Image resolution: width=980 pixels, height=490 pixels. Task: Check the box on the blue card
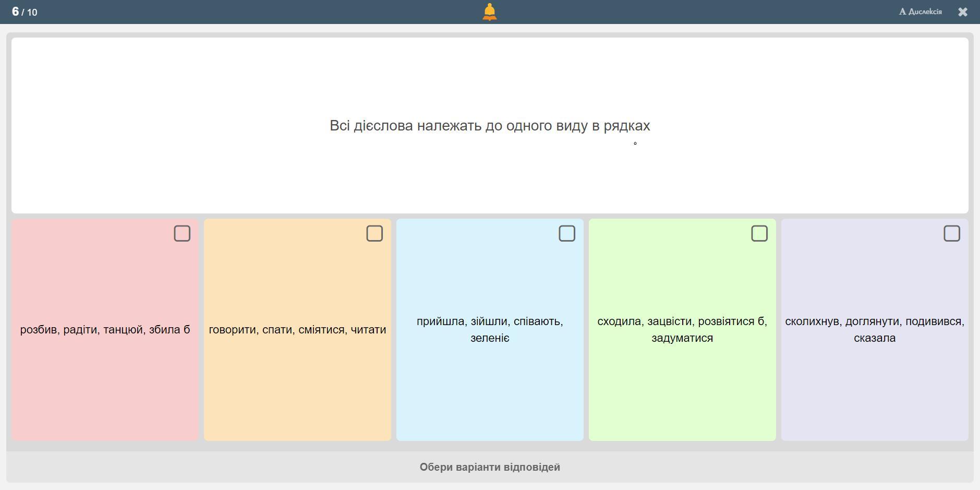click(x=566, y=233)
